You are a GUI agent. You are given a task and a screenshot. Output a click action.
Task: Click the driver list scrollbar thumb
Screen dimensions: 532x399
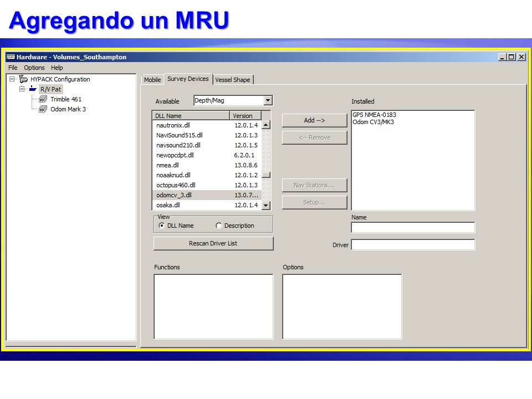click(x=266, y=175)
